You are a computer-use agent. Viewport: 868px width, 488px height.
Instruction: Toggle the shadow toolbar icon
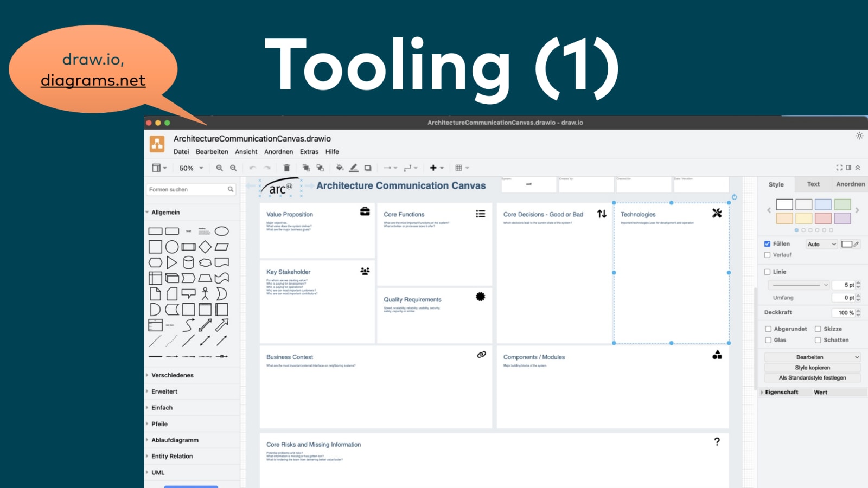pos(368,168)
